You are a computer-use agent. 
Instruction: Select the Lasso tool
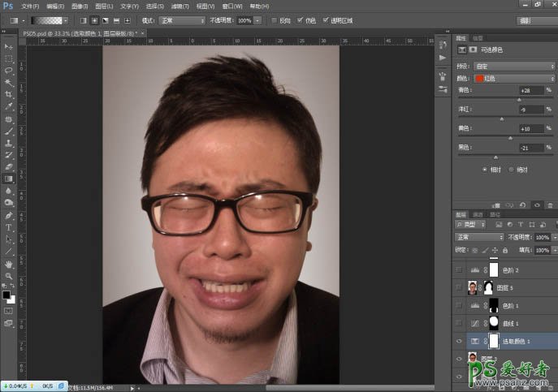pos(9,71)
